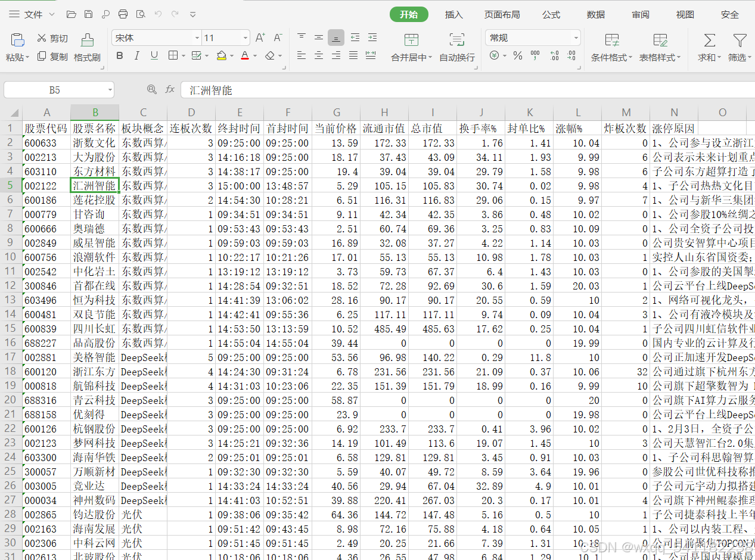Increase decimal places
The image size is (755, 560).
[x=554, y=55]
